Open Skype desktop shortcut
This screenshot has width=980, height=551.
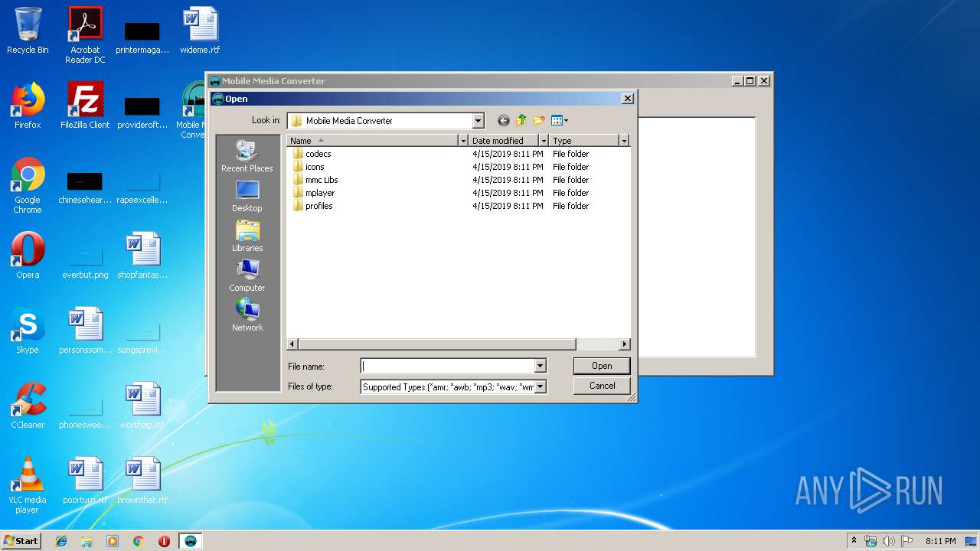(28, 331)
